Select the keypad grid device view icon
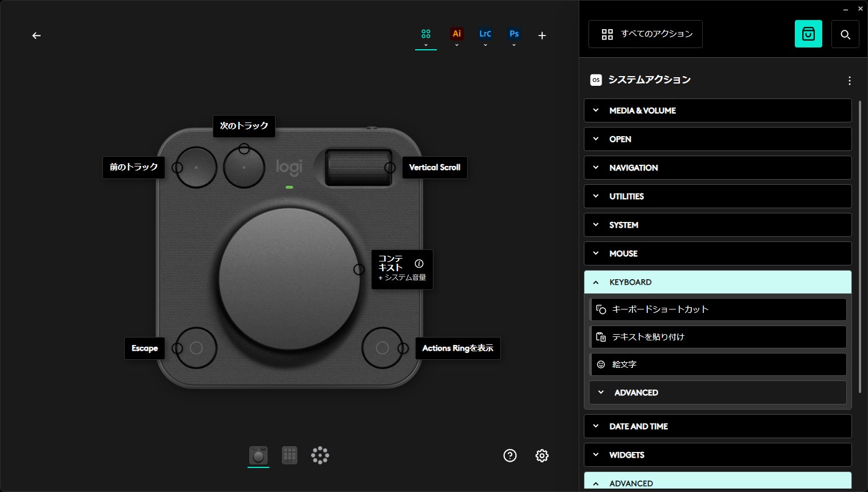This screenshot has width=868, height=492. [x=290, y=455]
